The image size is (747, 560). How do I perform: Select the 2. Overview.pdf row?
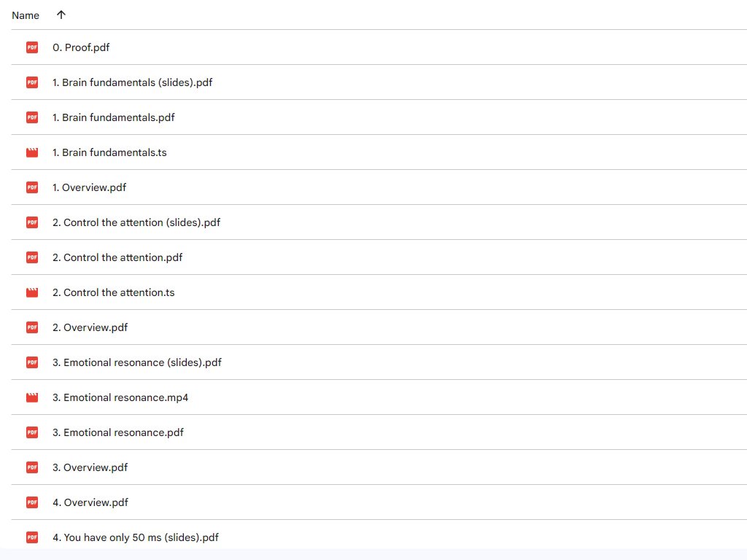(x=90, y=327)
